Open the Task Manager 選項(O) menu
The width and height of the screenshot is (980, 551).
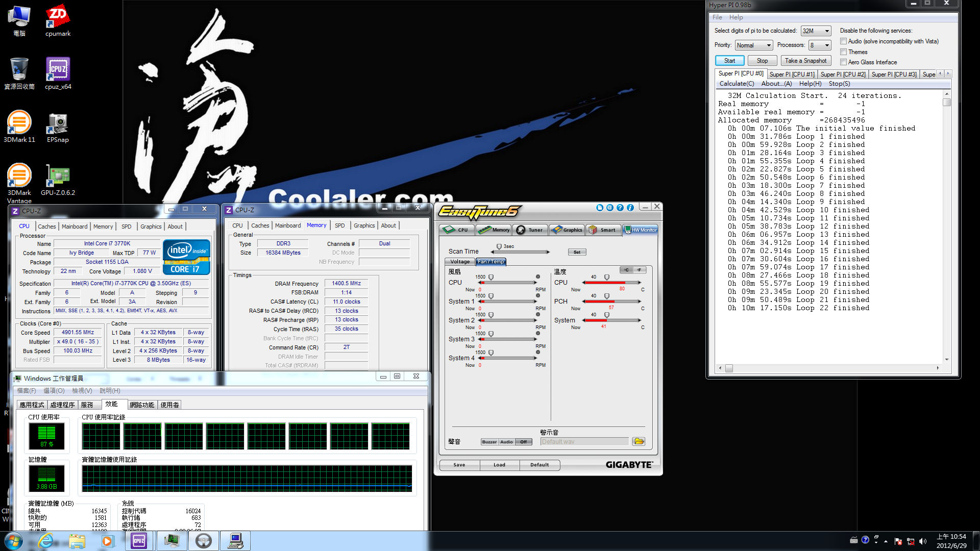click(x=54, y=391)
